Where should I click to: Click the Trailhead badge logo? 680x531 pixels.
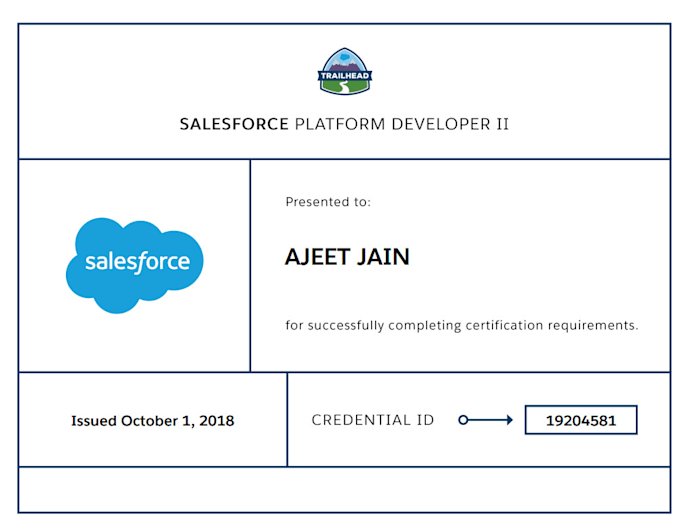pos(345,71)
